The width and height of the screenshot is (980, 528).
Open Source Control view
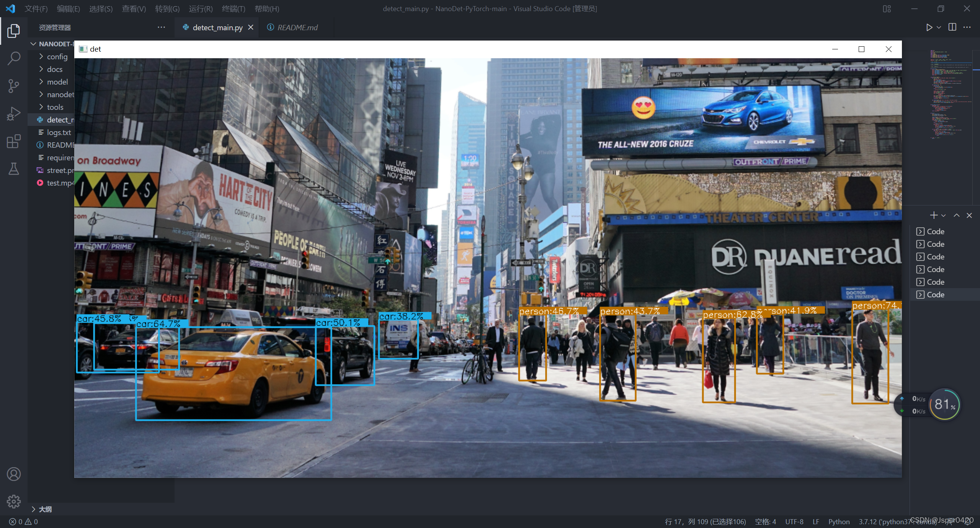[x=14, y=86]
